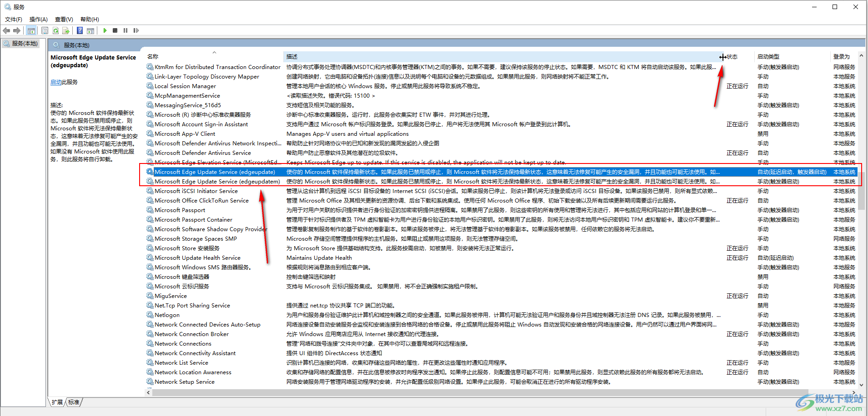Click horizontal scrollbar left arrow
Screen dimensions: 868x416
point(149,392)
